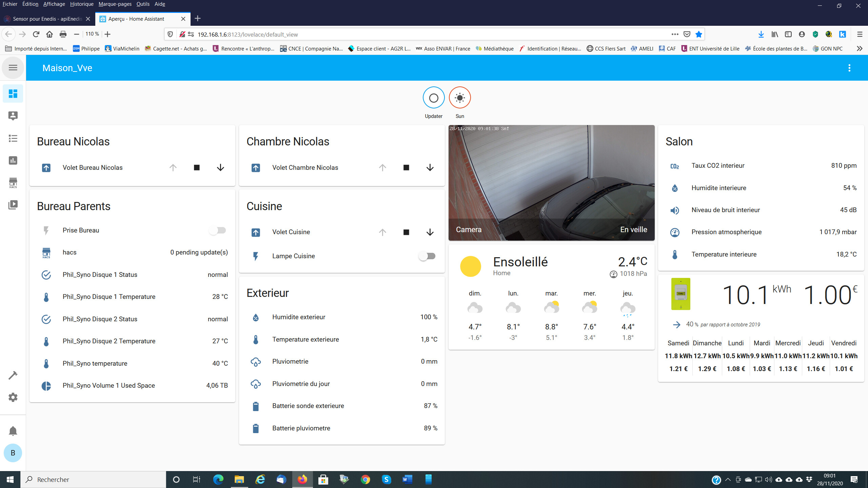
Task: Open the Media Browser sidebar icon
Action: 13,205
